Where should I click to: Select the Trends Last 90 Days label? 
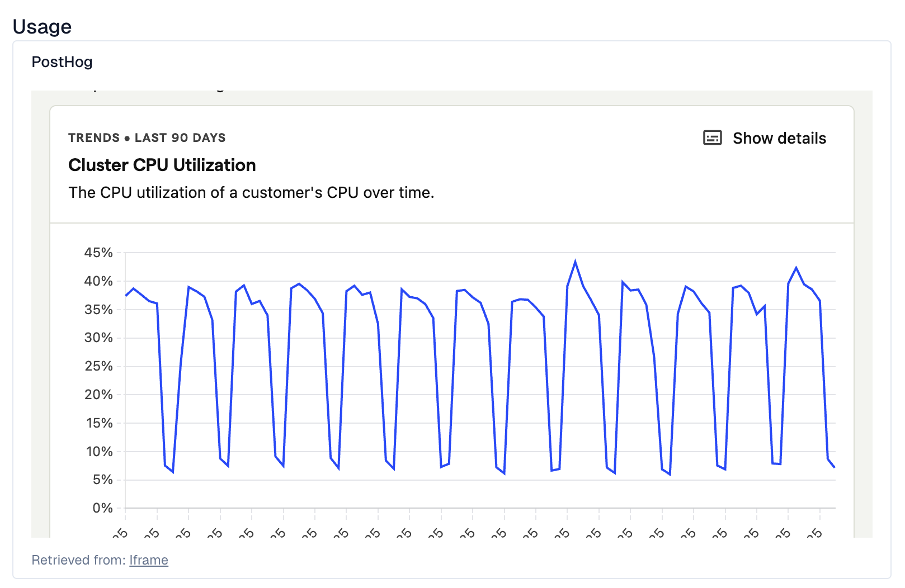click(x=147, y=138)
